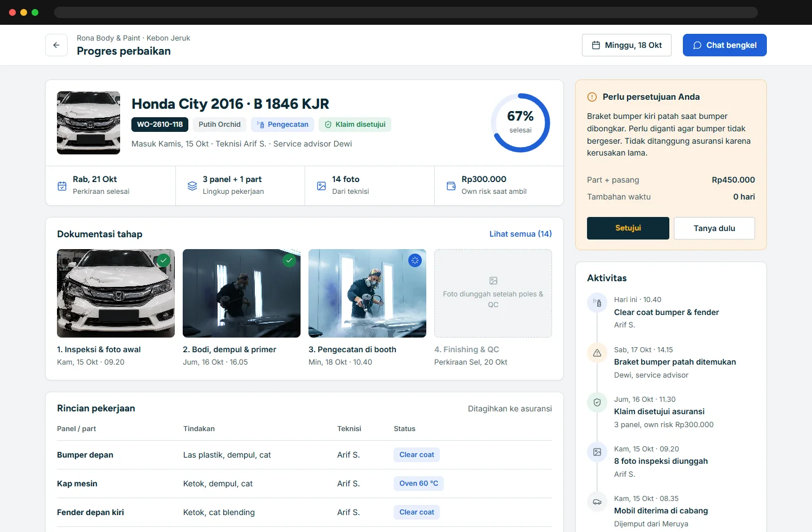
Task: Click blue in-progress badge on Pengecatan photo
Action: tap(415, 260)
